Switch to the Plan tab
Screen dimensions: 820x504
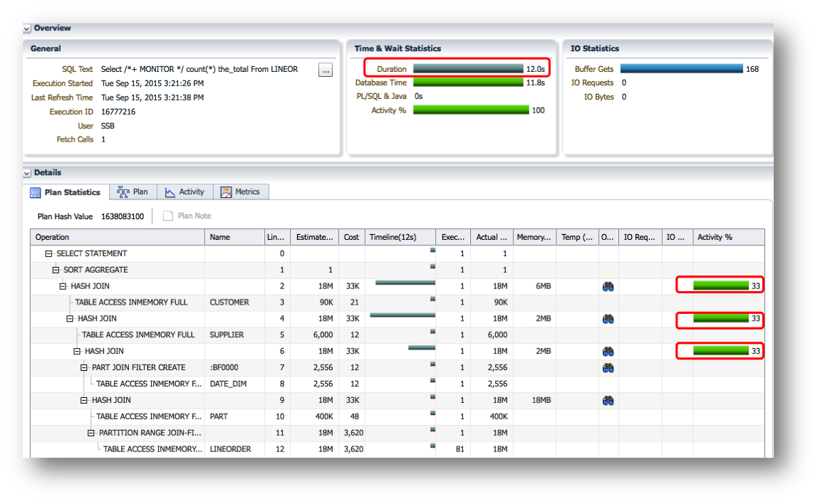tap(133, 191)
